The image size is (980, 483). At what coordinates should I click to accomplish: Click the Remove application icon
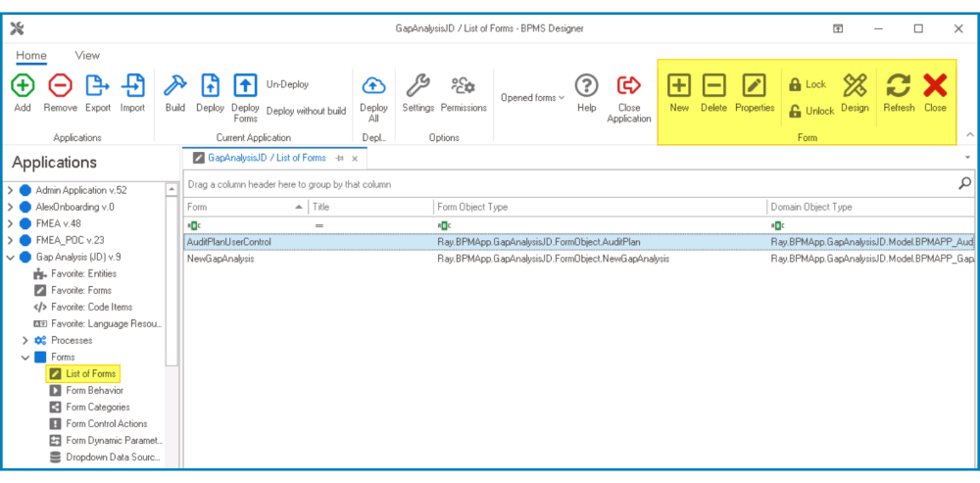[60, 86]
